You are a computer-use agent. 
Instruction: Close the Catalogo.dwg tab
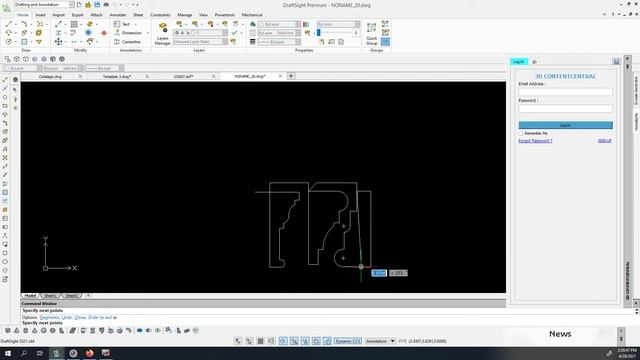(80, 76)
